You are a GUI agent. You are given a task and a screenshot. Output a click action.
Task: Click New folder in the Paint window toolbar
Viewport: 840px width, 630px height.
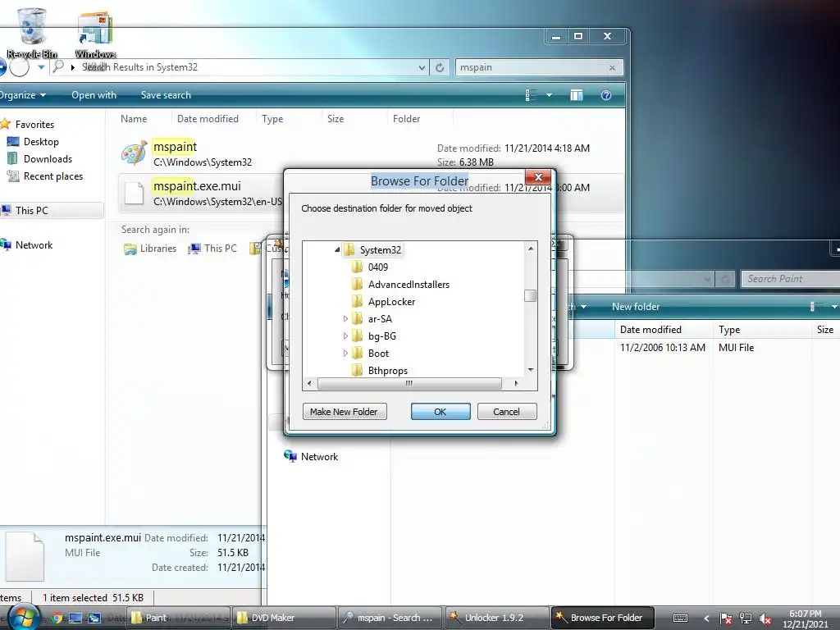click(x=636, y=307)
